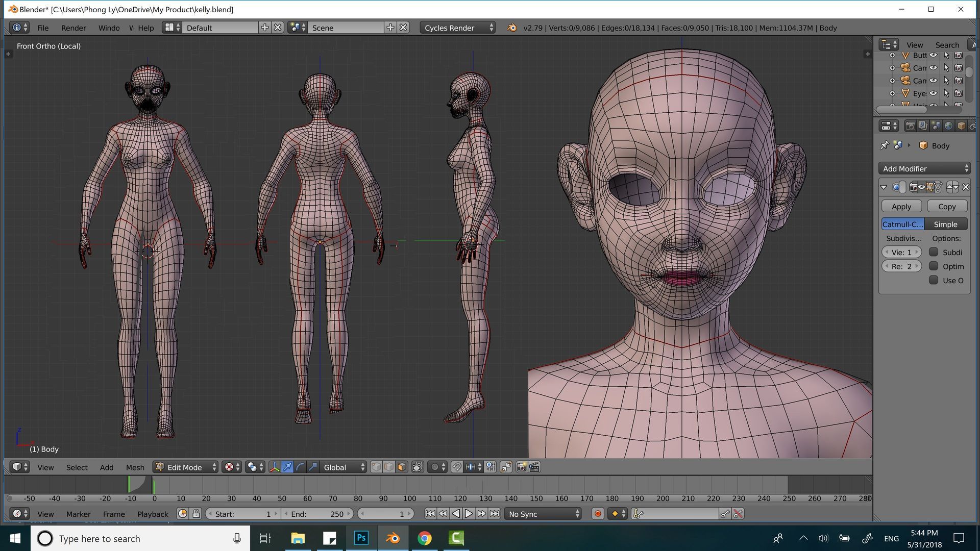Image resolution: width=980 pixels, height=551 pixels.
Task: Select the translate manipulator arrow
Action: 287,467
